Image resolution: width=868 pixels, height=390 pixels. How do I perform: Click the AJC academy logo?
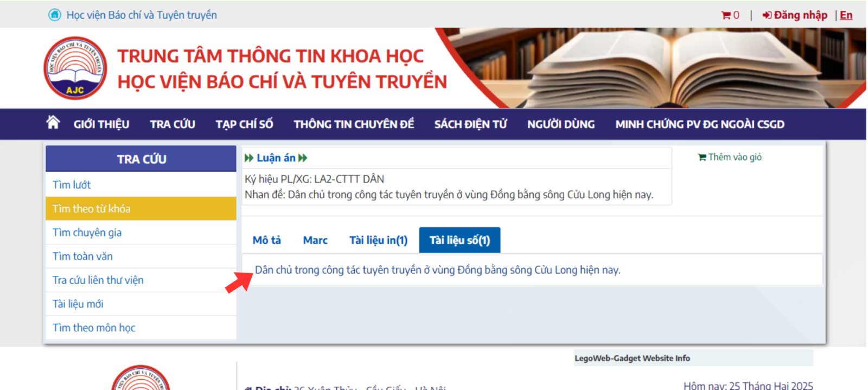[75, 68]
